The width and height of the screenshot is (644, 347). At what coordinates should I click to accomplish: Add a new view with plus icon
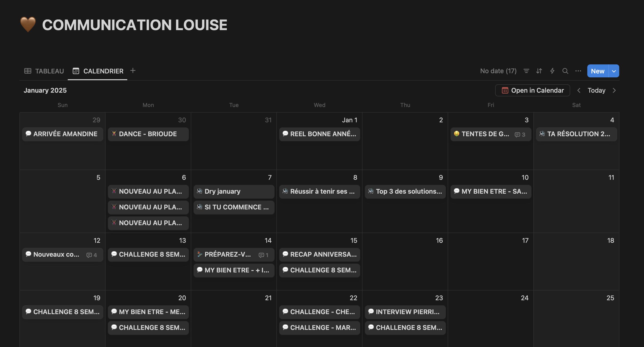(x=133, y=71)
